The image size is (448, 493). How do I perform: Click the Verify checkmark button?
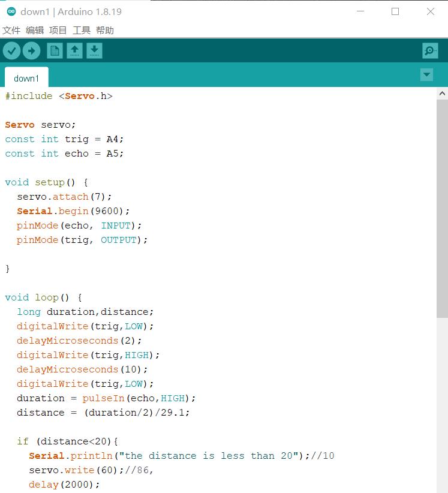[x=11, y=50]
